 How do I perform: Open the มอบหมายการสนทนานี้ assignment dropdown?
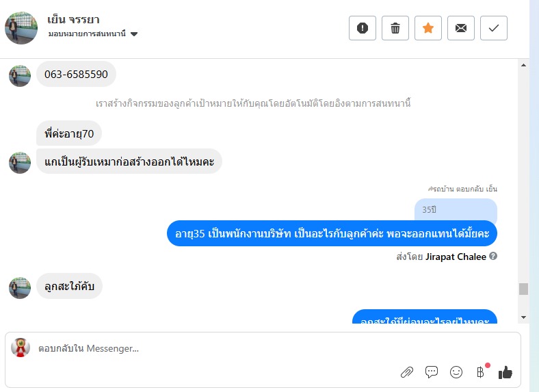[x=93, y=34]
